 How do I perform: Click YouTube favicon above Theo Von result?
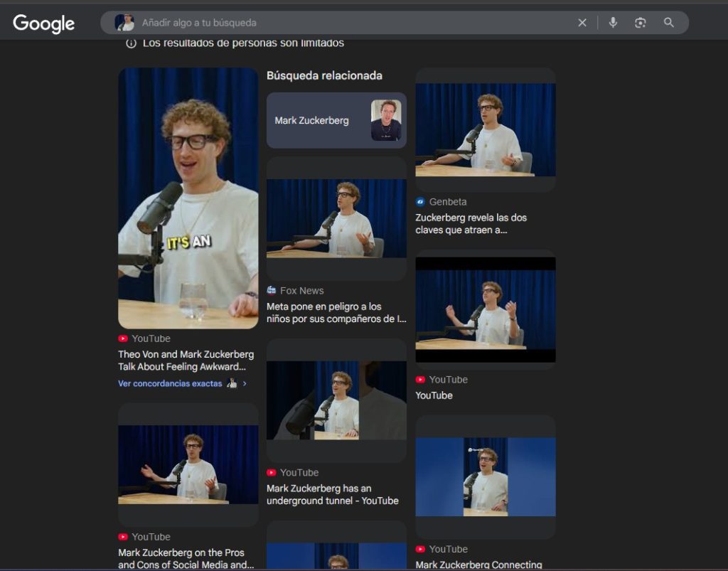123,338
